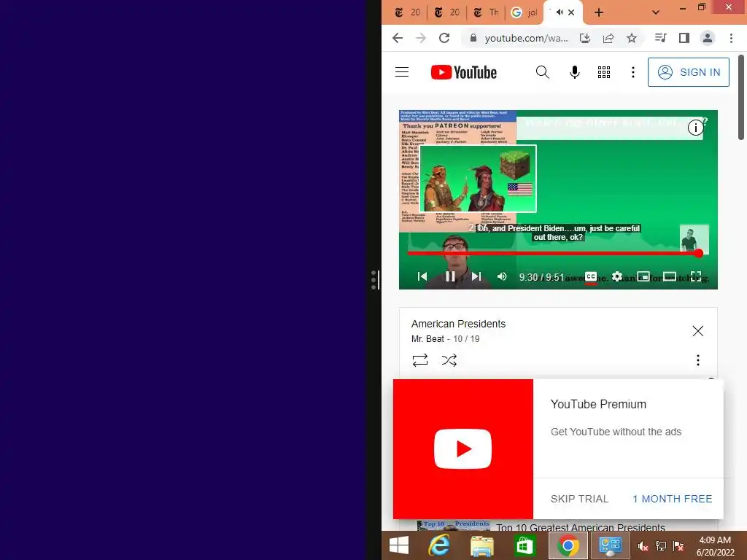Viewport: 747px width, 560px height.
Task: Open video player settings gear
Action: pyautogui.click(x=617, y=276)
